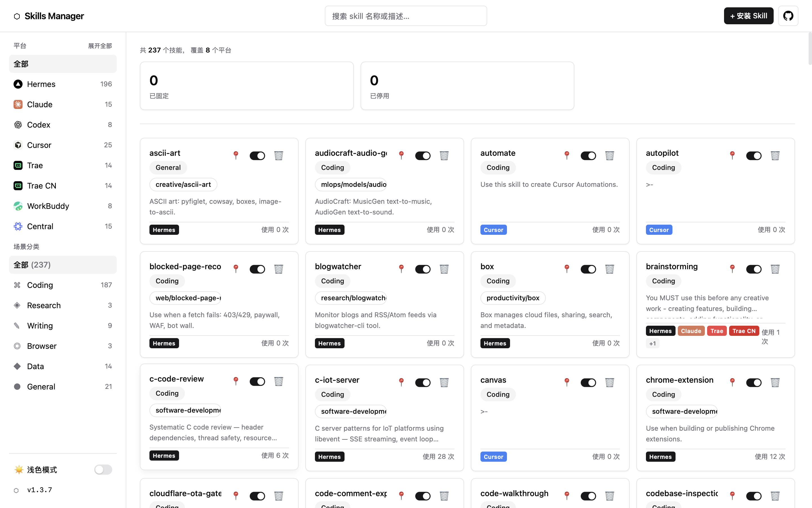This screenshot has height=508, width=812.
Task: Pin the cloudflare-ota-gate skill
Action: pyautogui.click(x=236, y=496)
